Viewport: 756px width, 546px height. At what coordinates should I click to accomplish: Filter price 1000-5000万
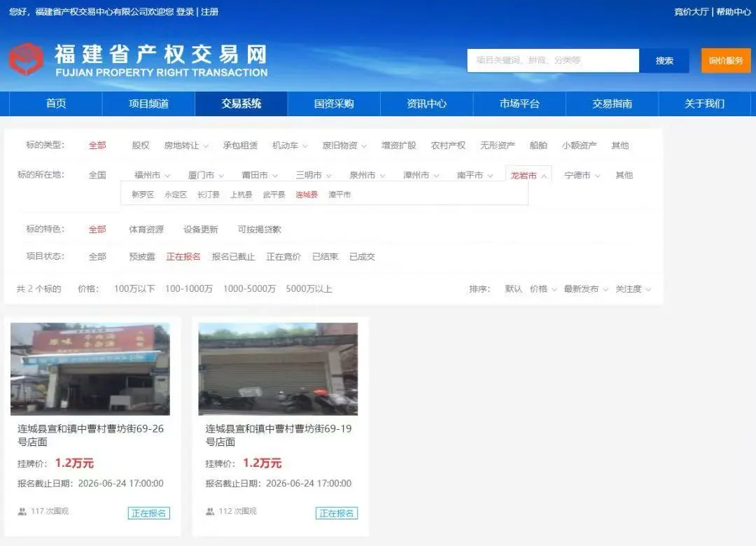249,288
